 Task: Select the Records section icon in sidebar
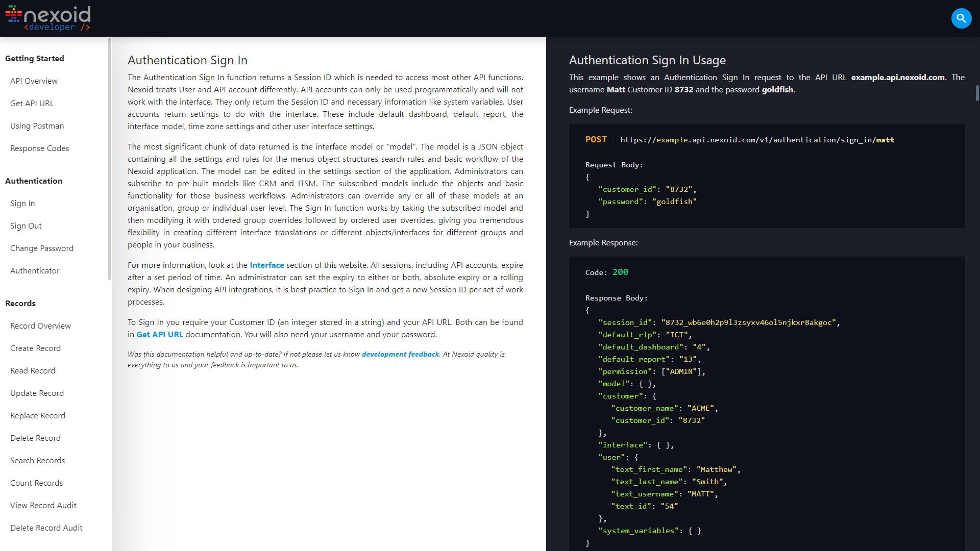(x=20, y=304)
